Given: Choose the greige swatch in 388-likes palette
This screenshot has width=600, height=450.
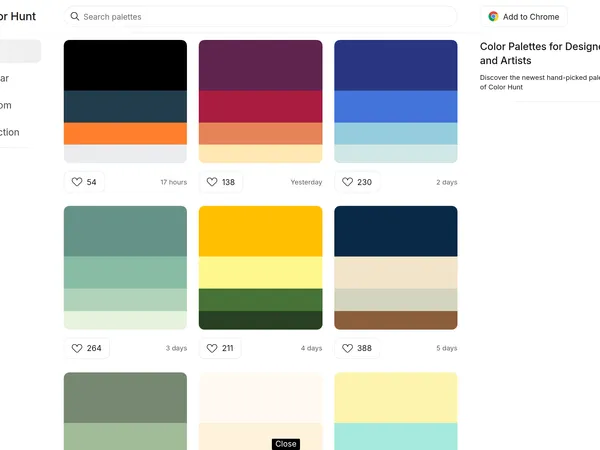Looking at the screenshot, I should (x=396, y=300).
